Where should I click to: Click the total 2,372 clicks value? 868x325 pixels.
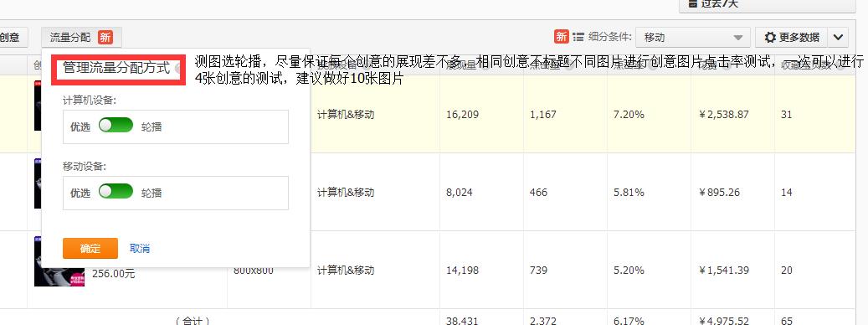point(543,321)
